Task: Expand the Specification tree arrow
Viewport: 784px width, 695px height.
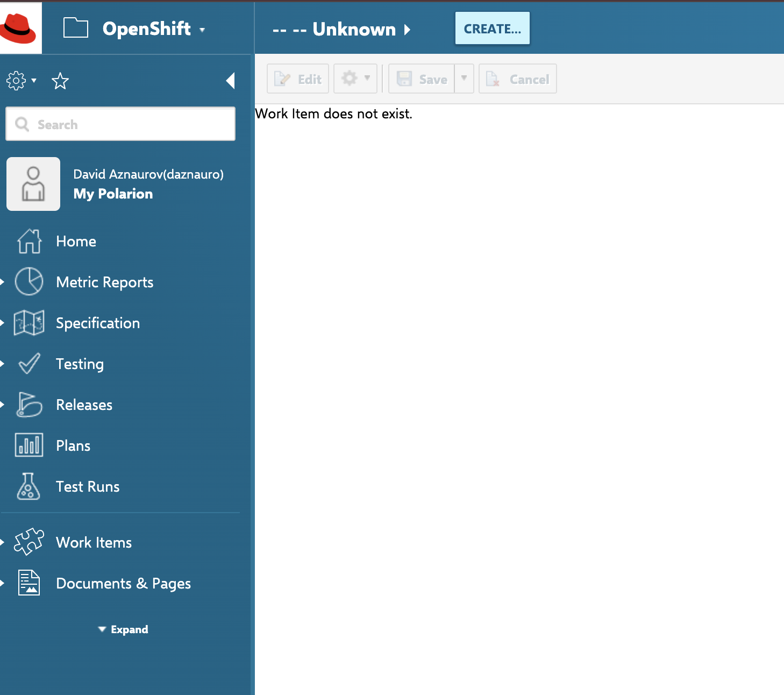Action: click(x=3, y=323)
